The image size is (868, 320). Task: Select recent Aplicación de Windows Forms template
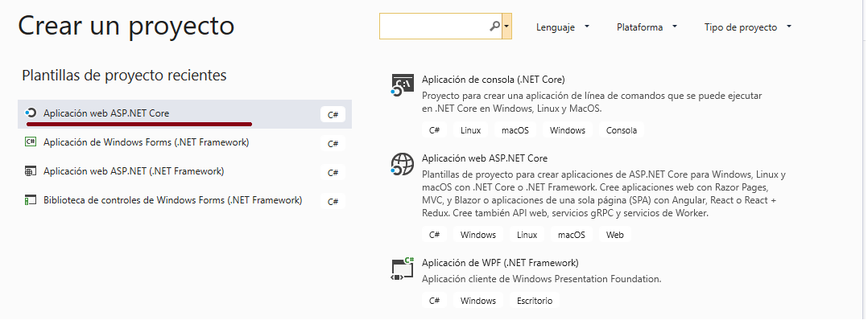click(185, 142)
